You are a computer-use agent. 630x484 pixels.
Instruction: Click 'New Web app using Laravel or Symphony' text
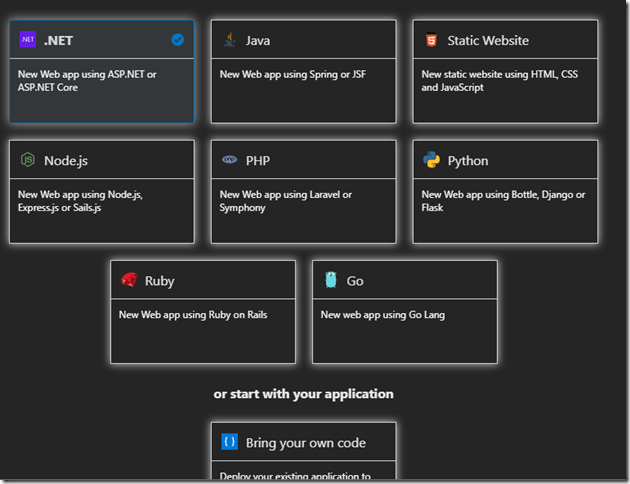[286, 201]
